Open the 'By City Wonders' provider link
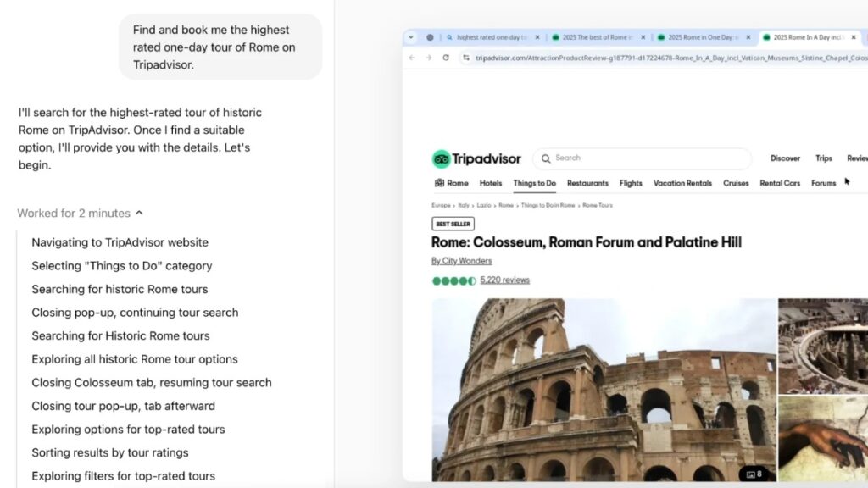This screenshot has width=868, height=488. point(461,261)
